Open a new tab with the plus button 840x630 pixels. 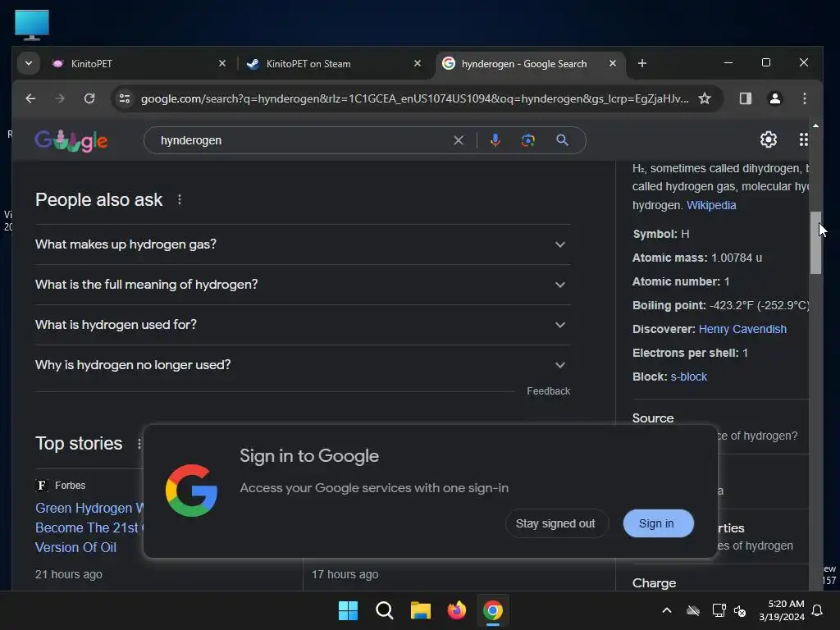641,63
